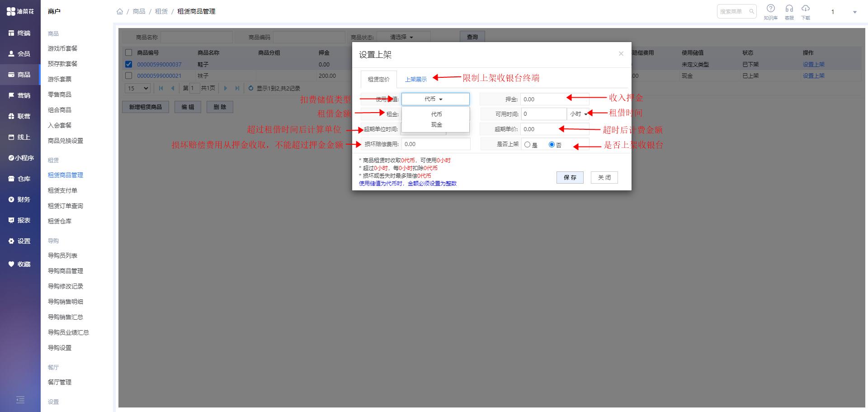
Task: Open the 小程序 section in left sidebar
Action: pyautogui.click(x=20, y=158)
